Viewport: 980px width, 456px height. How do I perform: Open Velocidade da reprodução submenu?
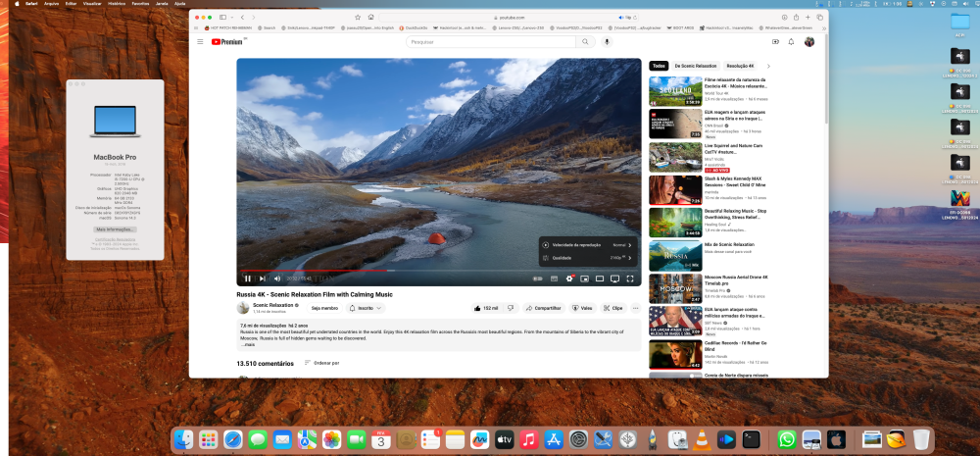[588, 245]
